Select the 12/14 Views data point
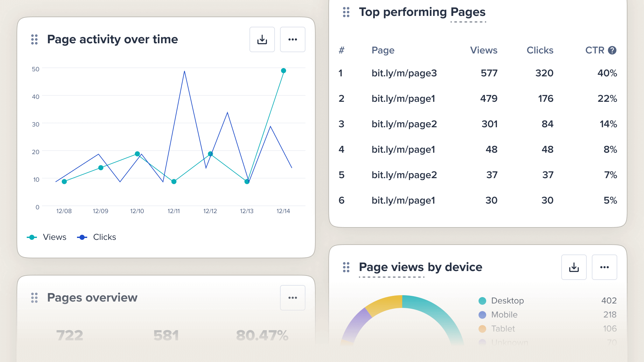The image size is (644, 362). point(283,71)
